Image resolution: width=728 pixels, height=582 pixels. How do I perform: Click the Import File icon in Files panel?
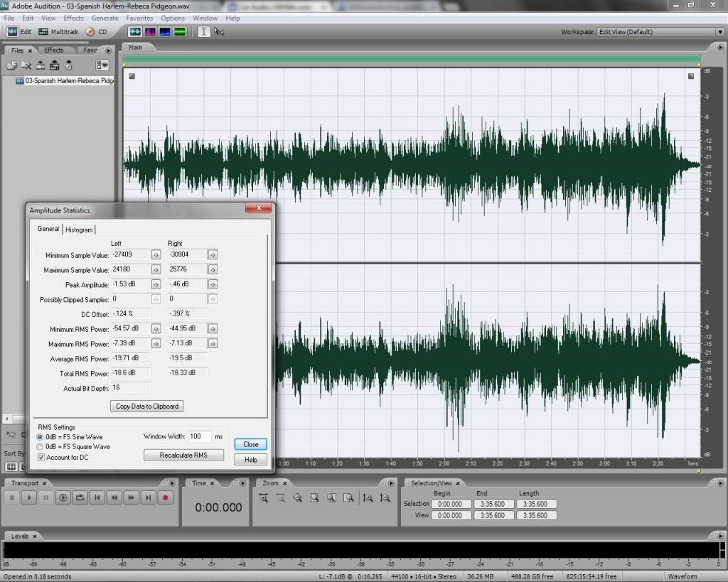[x=11, y=65]
